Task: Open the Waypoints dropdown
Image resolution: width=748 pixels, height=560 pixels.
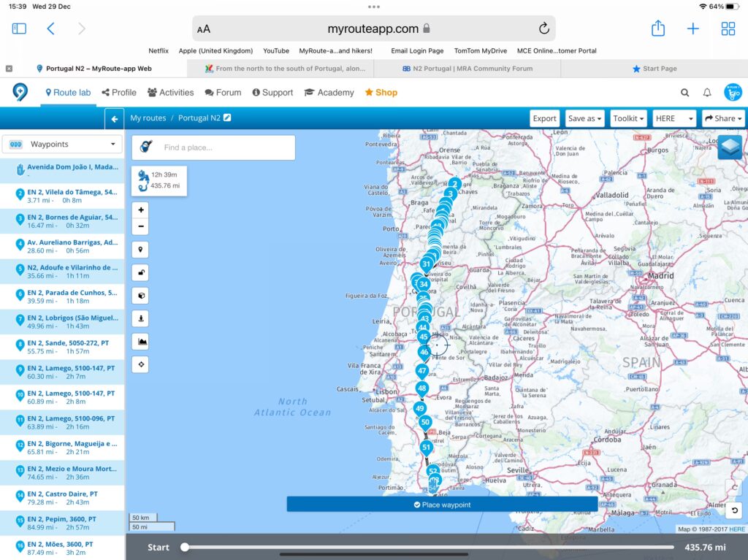Action: (x=62, y=145)
